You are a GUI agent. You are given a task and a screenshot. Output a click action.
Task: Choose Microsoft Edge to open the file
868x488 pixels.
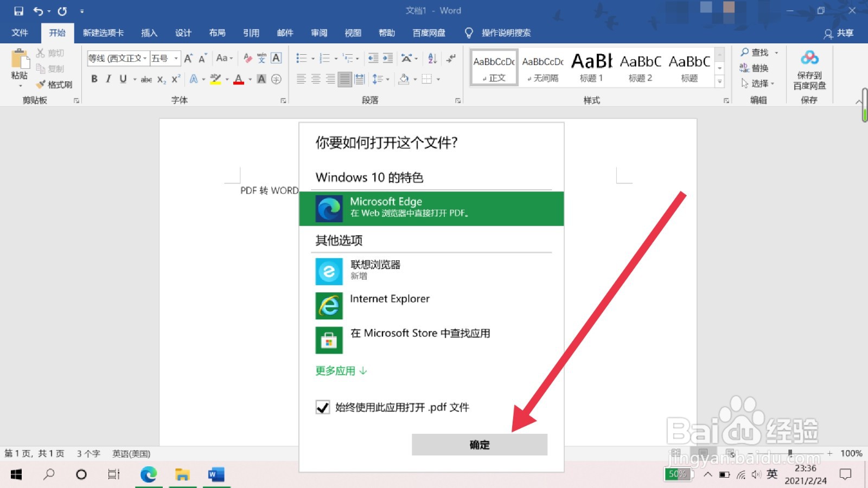(x=431, y=208)
